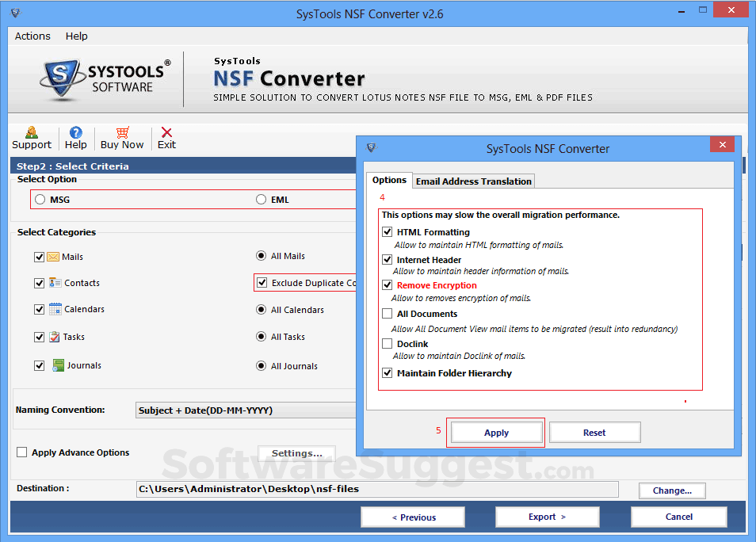Open the Settings... button

point(296,453)
